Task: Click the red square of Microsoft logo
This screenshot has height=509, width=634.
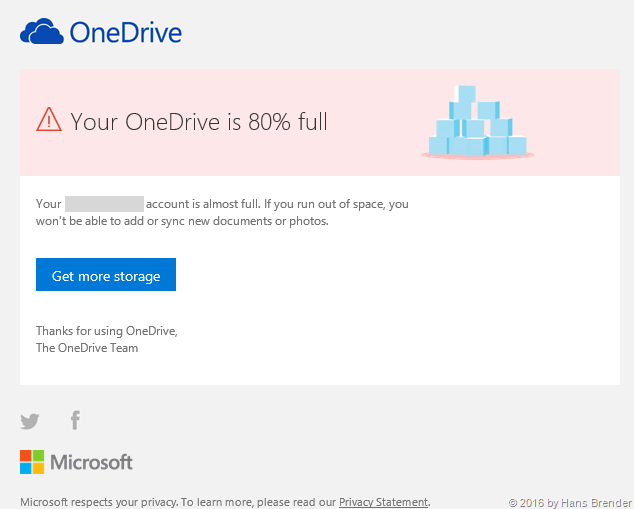Action: click(26, 455)
